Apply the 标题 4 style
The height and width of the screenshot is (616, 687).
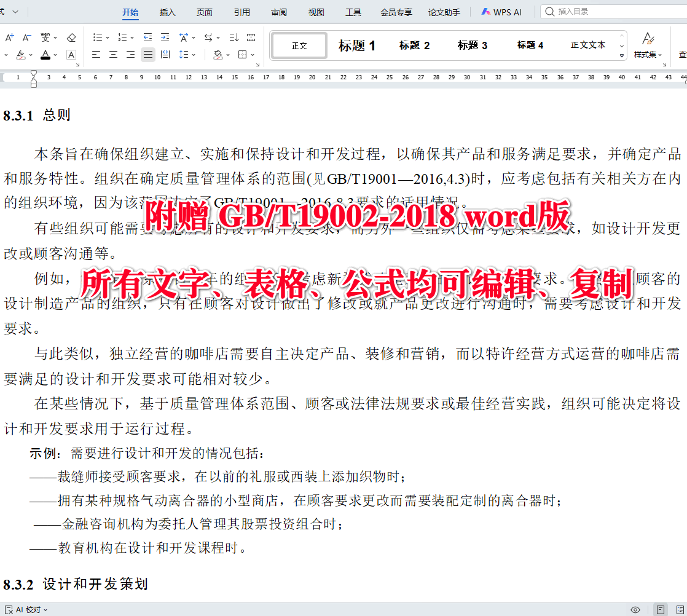tap(530, 45)
